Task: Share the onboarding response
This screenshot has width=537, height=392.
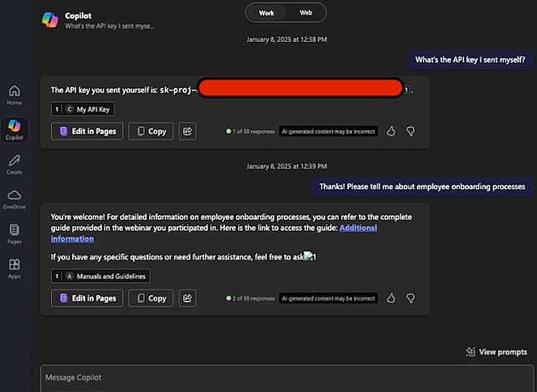Action: pyautogui.click(x=187, y=298)
